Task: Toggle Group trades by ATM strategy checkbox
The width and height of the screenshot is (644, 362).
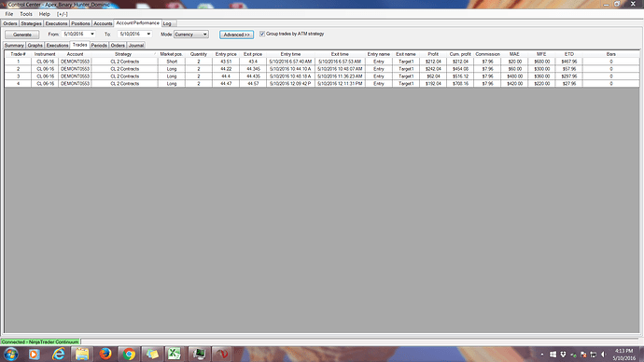Action: pyautogui.click(x=262, y=34)
